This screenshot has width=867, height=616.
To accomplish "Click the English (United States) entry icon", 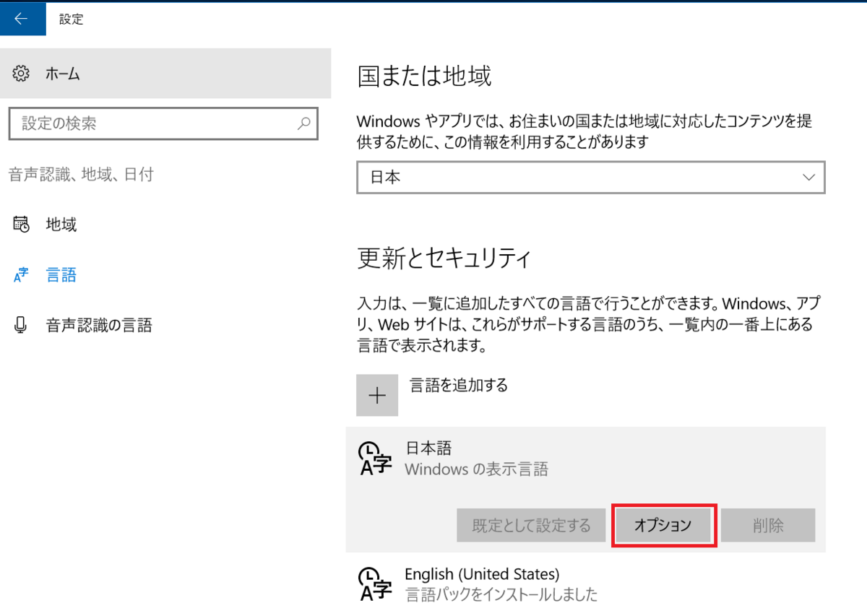I will tap(375, 584).
